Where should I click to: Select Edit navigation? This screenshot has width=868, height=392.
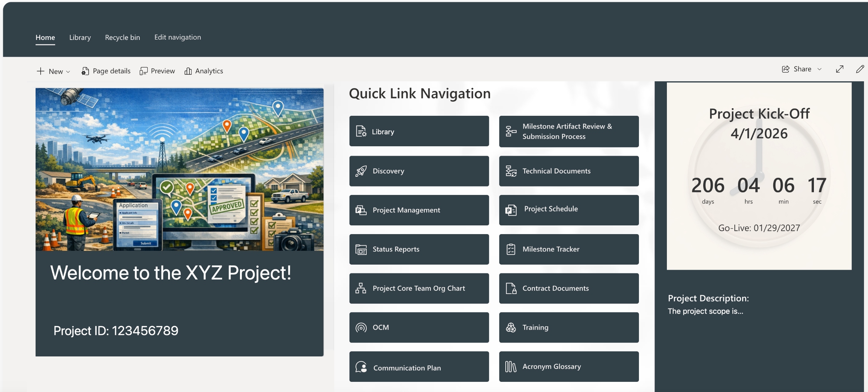178,37
